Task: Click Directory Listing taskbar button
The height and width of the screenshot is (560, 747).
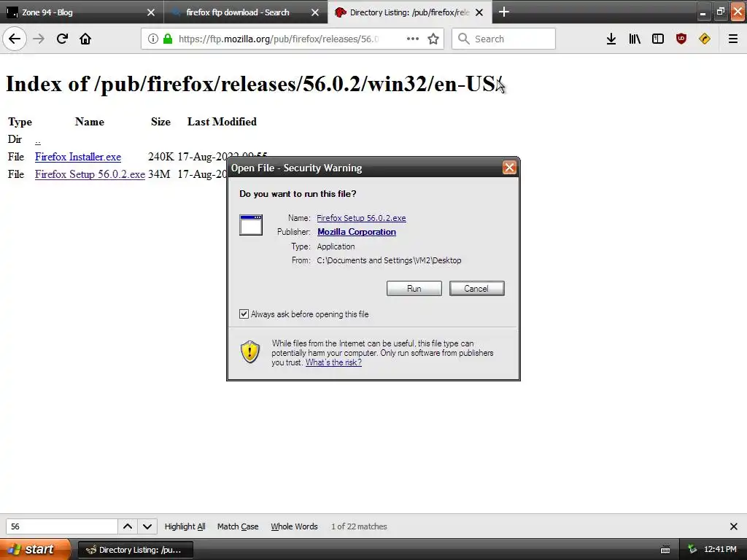Action: tap(135, 550)
